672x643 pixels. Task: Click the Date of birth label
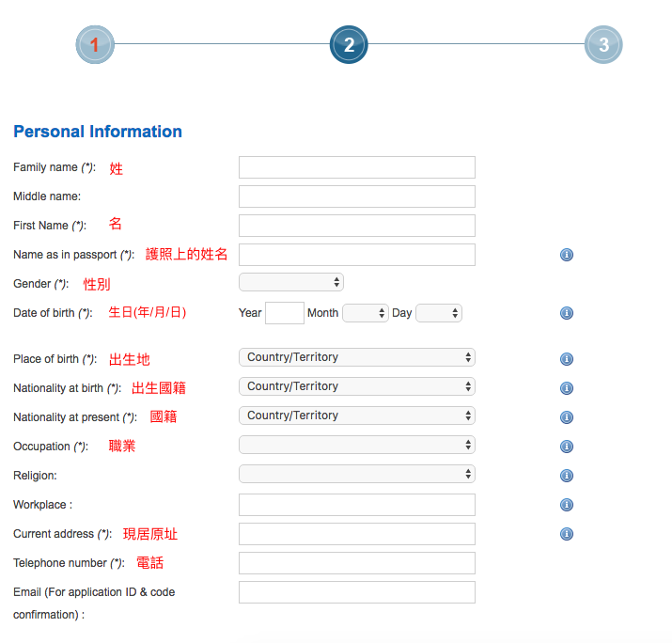coord(53,313)
